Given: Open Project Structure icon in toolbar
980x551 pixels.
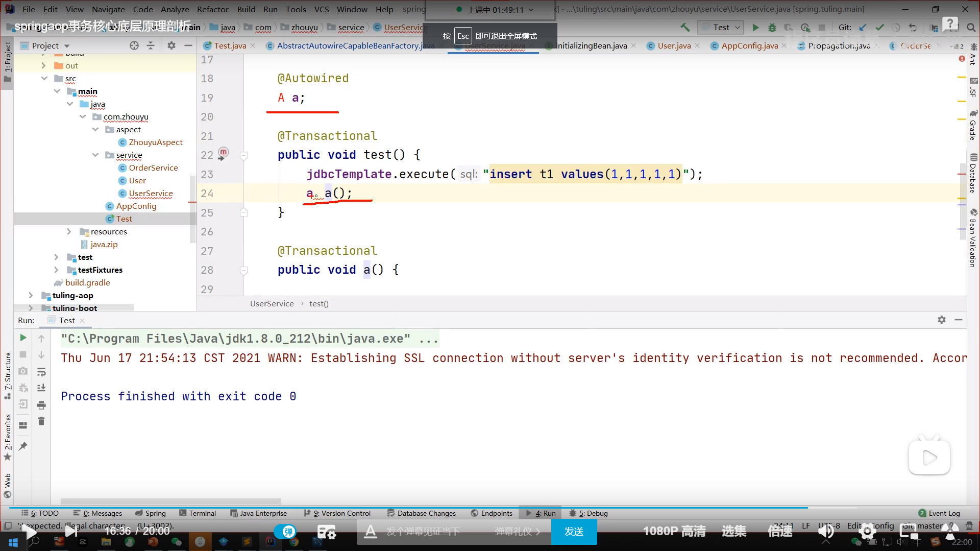Looking at the screenshot, I should [x=934, y=27].
